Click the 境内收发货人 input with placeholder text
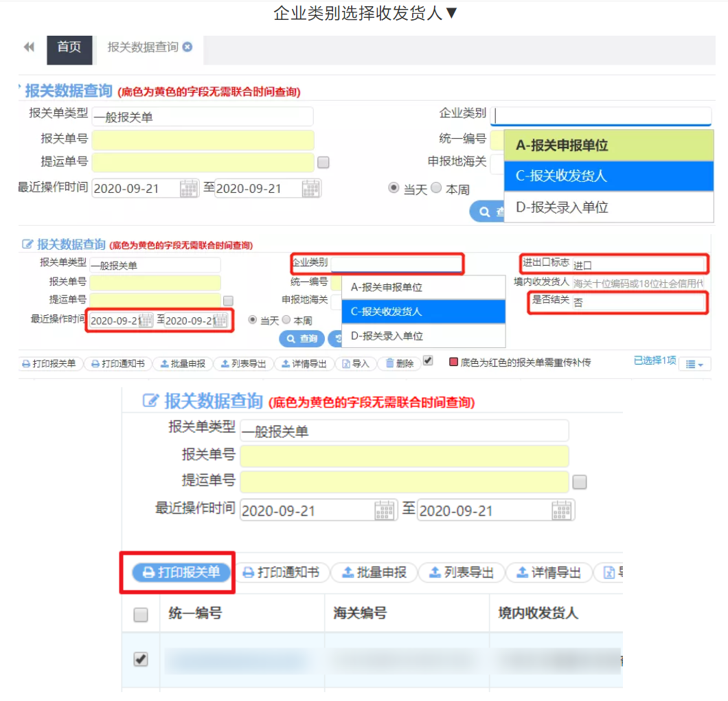Image resolution: width=728 pixels, height=701 pixels. pyautogui.click(x=638, y=283)
